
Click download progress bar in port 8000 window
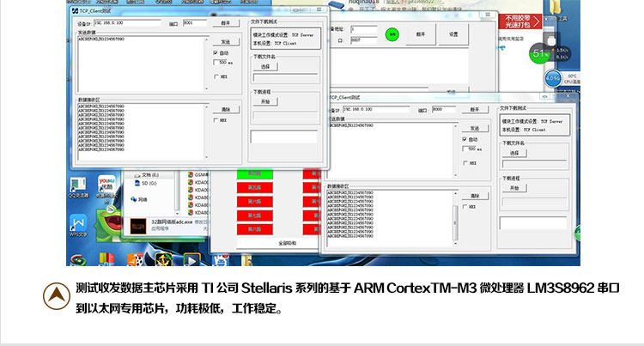535,202
